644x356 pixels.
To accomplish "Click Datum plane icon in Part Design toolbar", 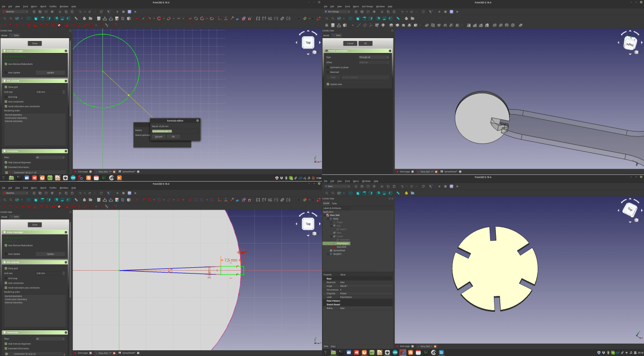I will 365,25.
